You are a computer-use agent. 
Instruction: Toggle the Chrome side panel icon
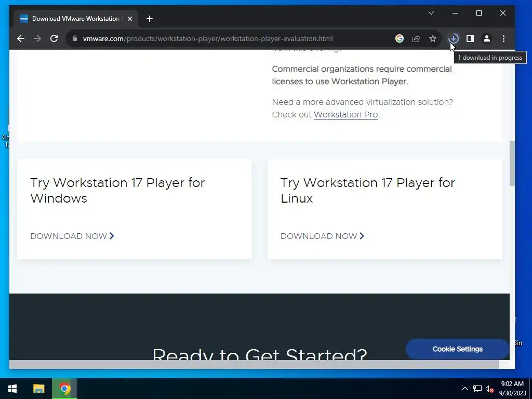470,38
